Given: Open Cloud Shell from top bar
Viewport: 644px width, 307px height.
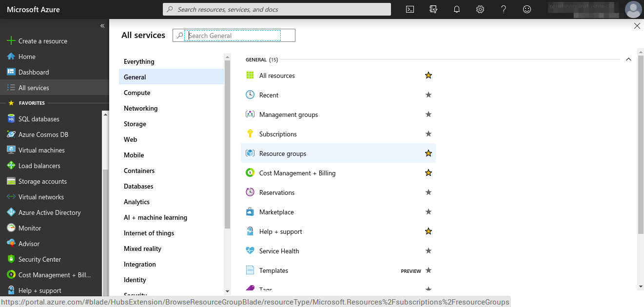Looking at the screenshot, I should click(410, 9).
